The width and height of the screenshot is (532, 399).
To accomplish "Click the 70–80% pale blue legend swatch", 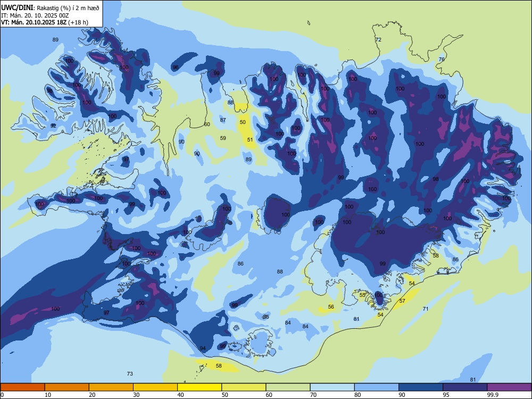I will (x=332, y=387).
